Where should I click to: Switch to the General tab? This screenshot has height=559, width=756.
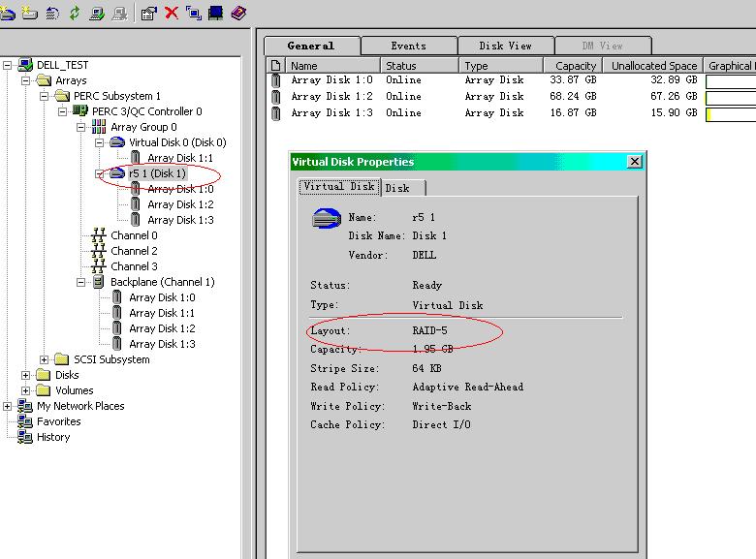311,46
